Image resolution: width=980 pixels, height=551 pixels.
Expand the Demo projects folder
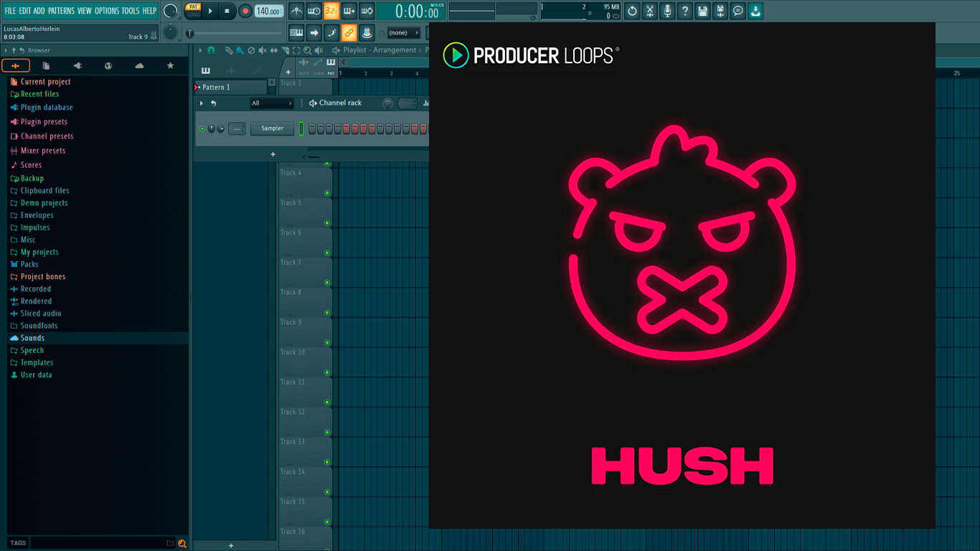tap(44, 203)
